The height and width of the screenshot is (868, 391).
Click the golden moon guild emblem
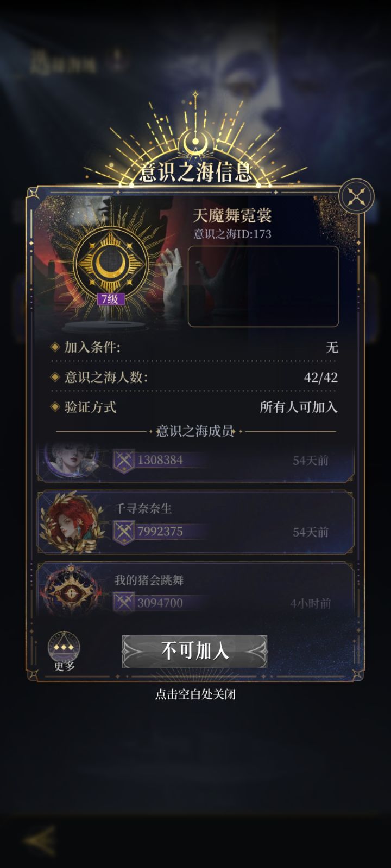[111, 263]
